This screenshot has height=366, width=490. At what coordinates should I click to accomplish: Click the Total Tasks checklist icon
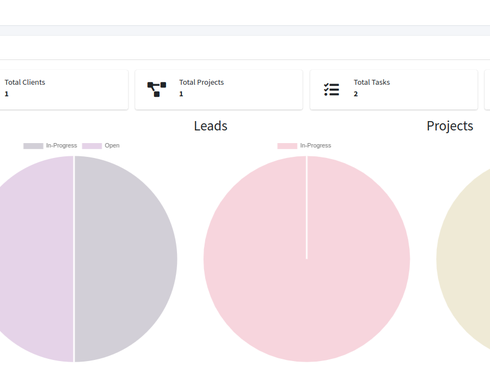(x=331, y=90)
